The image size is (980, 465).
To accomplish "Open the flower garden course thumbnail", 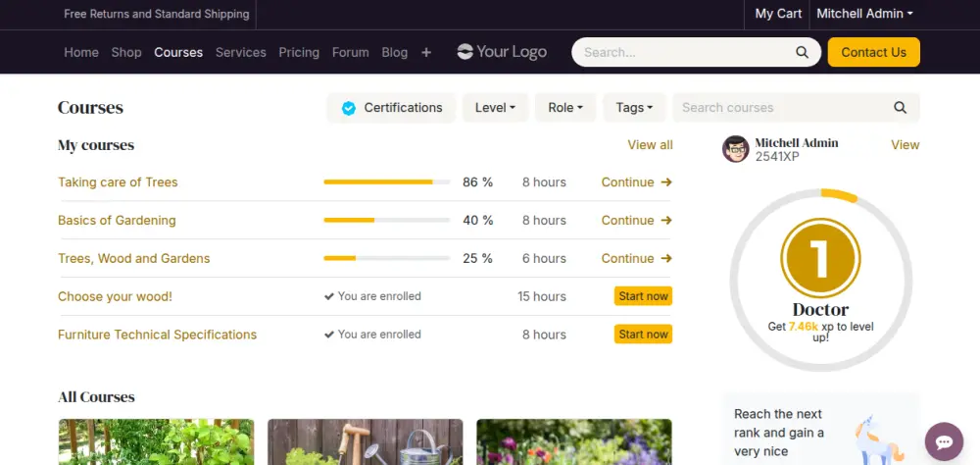I will pos(574,441).
